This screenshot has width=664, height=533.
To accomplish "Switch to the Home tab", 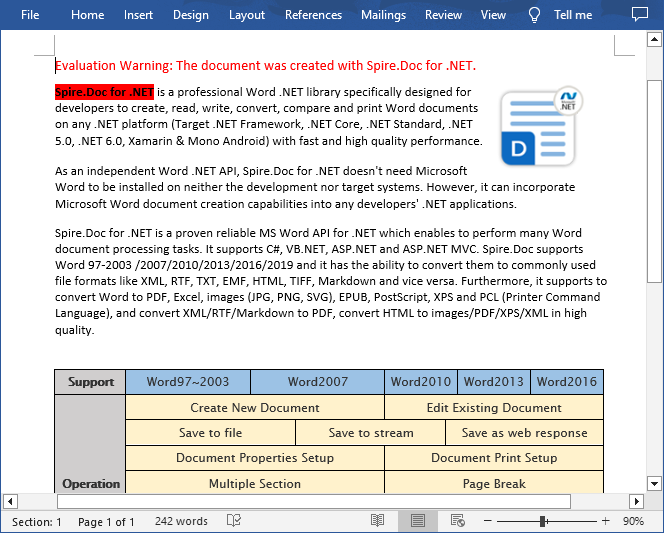I will pyautogui.click(x=87, y=15).
